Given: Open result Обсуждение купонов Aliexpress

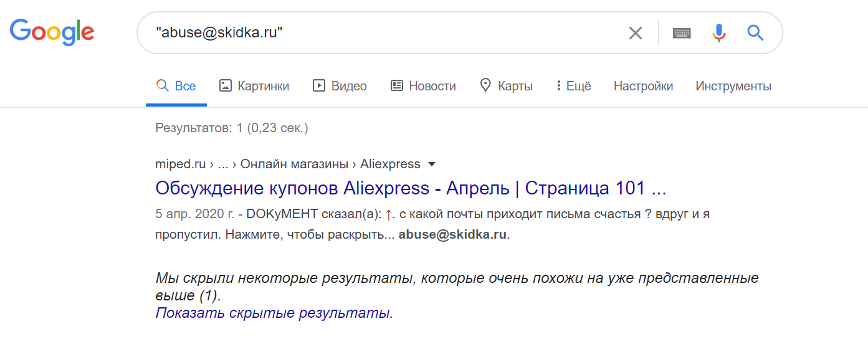Looking at the screenshot, I should [411, 188].
